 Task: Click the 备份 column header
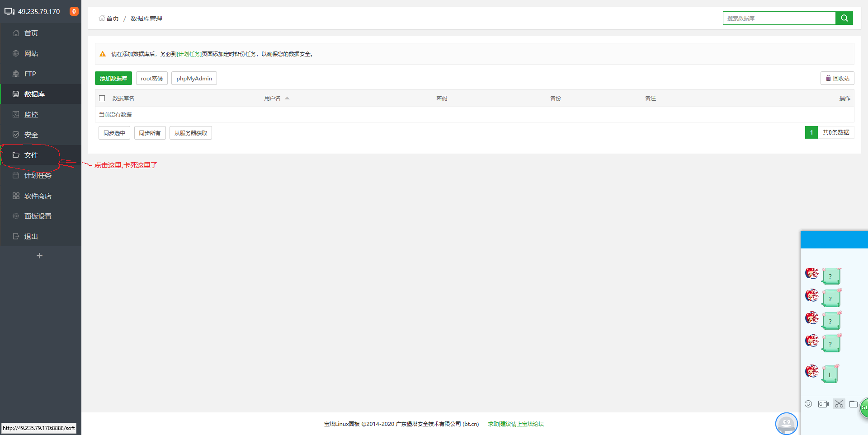pyautogui.click(x=556, y=98)
